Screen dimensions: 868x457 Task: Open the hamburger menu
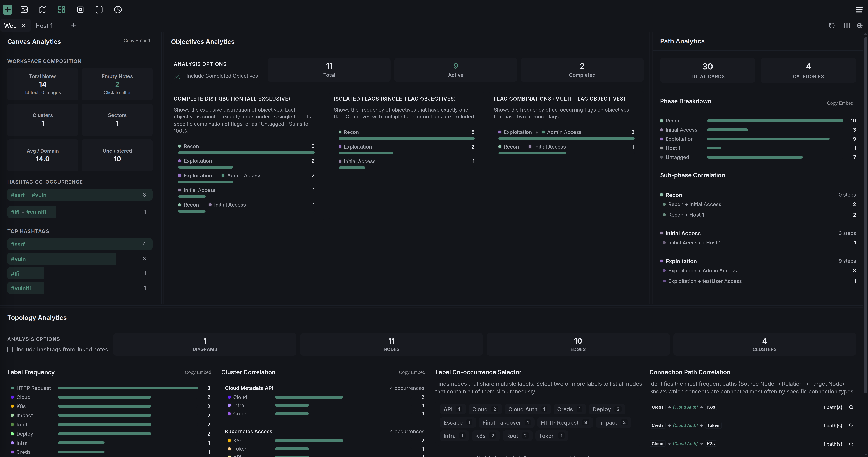tap(859, 10)
